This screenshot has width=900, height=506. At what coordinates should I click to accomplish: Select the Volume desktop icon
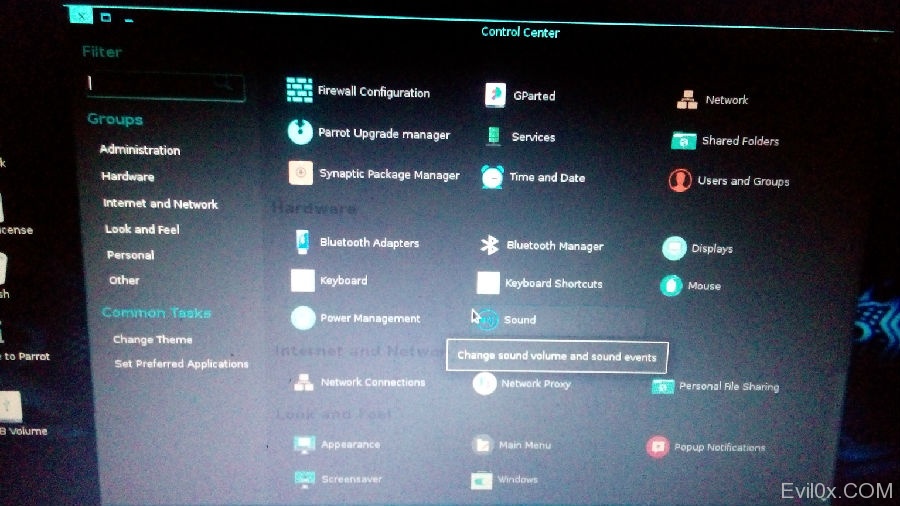pos(10,406)
